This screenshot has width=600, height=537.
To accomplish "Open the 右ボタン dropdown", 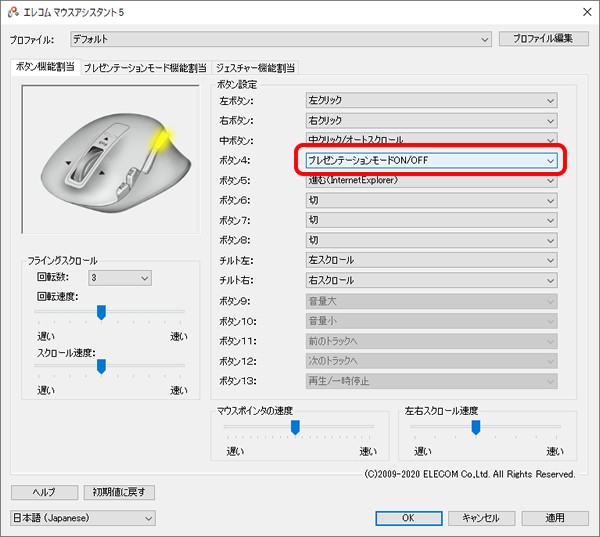I will (x=431, y=121).
